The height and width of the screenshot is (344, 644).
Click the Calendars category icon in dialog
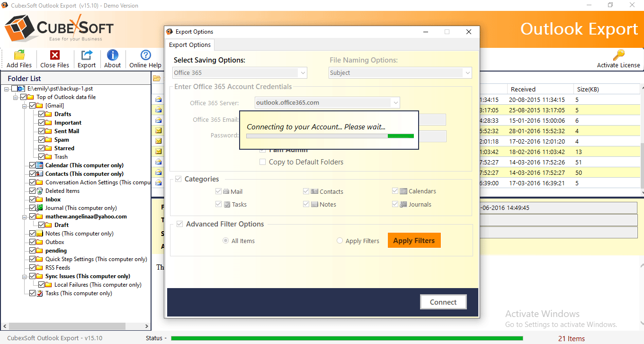coord(403,191)
